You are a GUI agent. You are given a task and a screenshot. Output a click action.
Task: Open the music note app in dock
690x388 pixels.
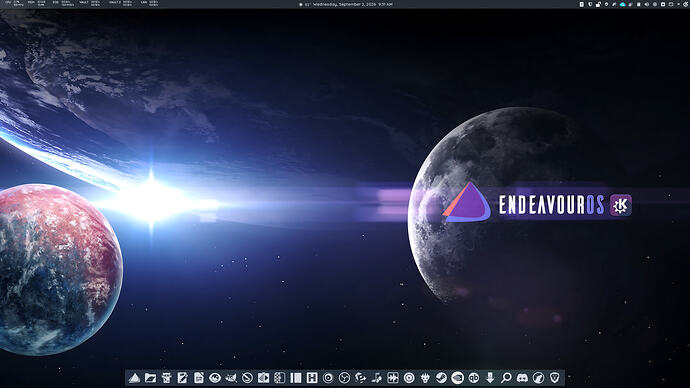[377, 377]
